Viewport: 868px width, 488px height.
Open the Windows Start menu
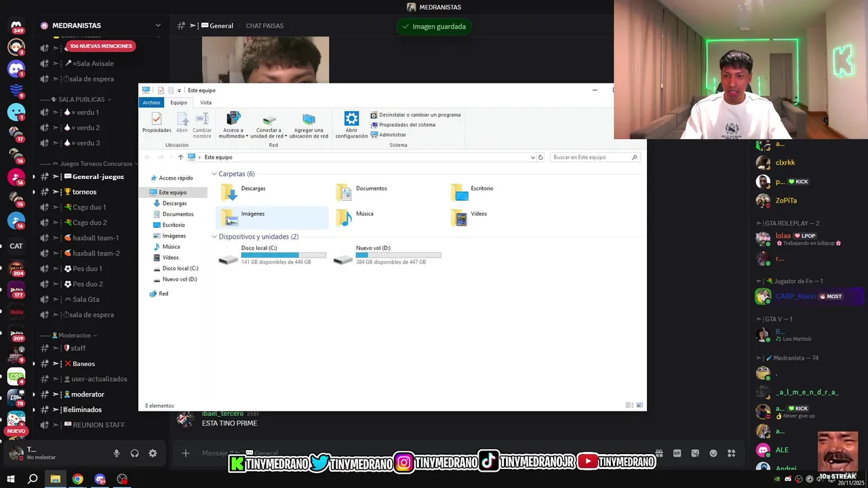(x=10, y=479)
